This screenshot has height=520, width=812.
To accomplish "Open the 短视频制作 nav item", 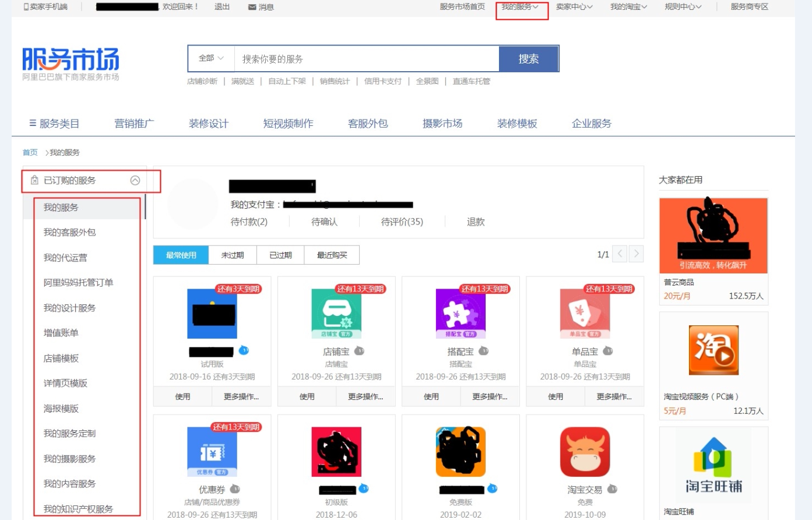I will pyautogui.click(x=288, y=124).
